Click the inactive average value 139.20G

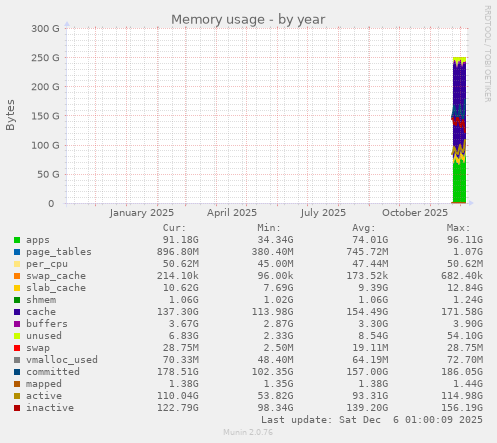tap(367, 408)
